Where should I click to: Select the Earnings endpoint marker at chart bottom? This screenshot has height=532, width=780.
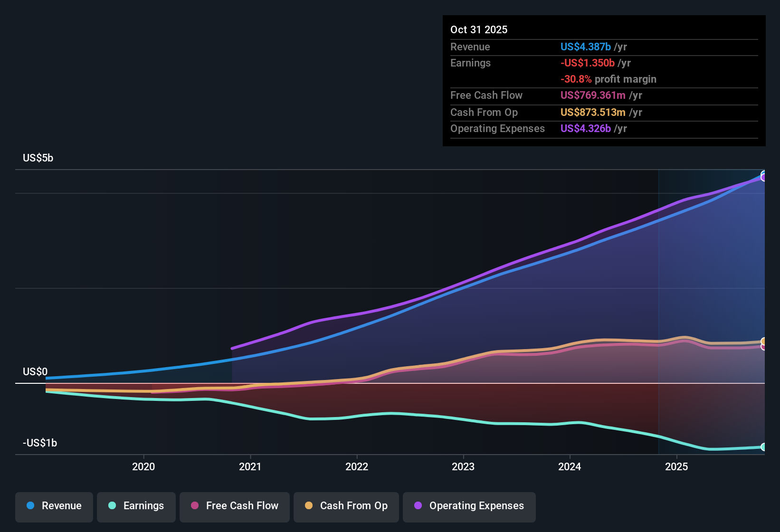pos(764,447)
